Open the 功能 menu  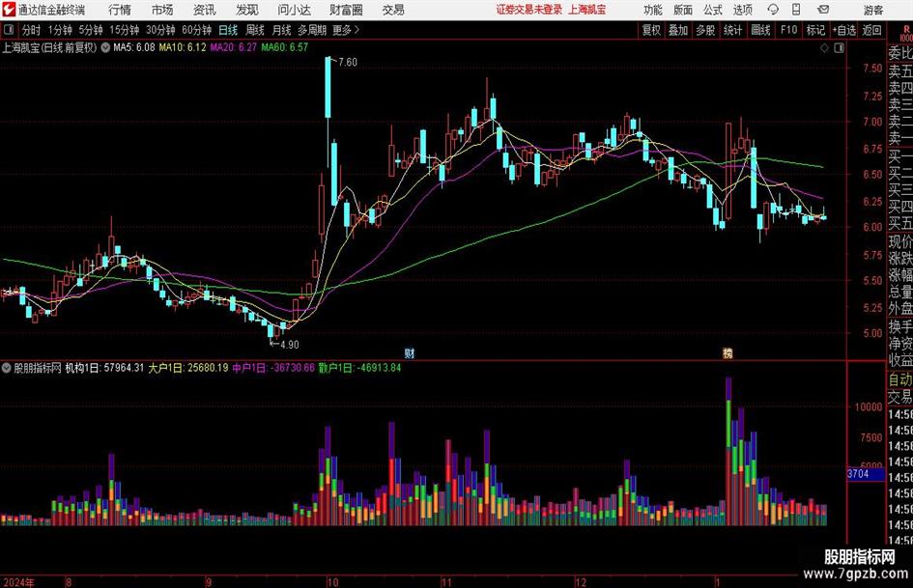[x=653, y=10]
